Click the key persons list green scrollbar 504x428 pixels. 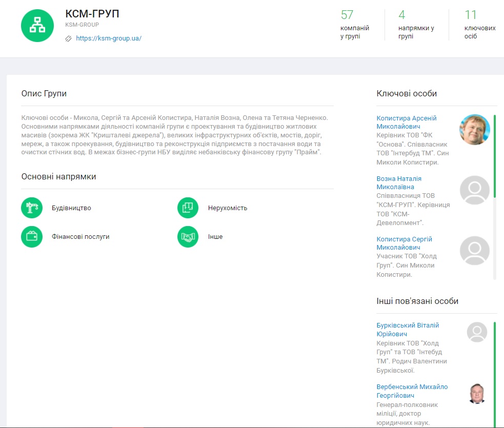(495, 156)
